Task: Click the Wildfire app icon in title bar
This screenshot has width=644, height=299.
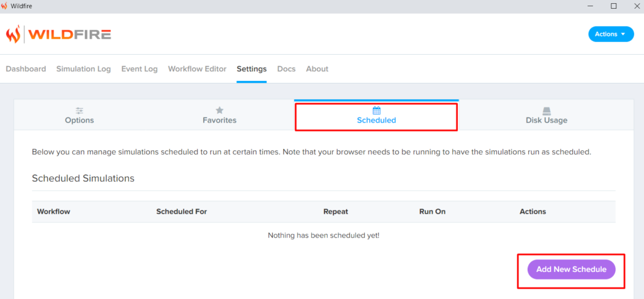Action: coord(5,6)
